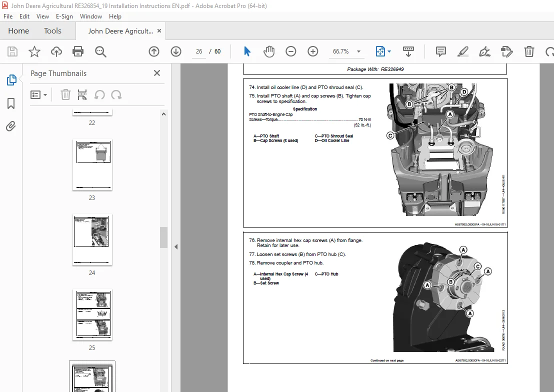Add document to starred with star icon
The width and height of the screenshot is (554, 392).
pos(34,51)
